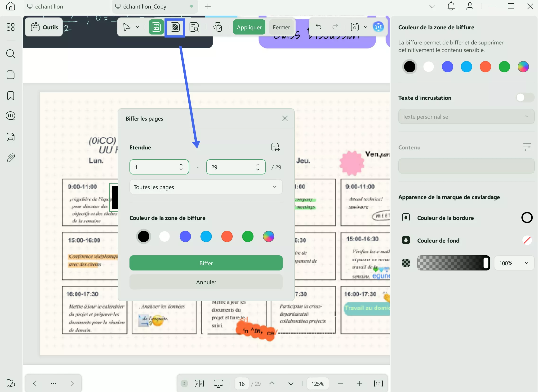Set zoom to actual size 1:1

[378, 383]
